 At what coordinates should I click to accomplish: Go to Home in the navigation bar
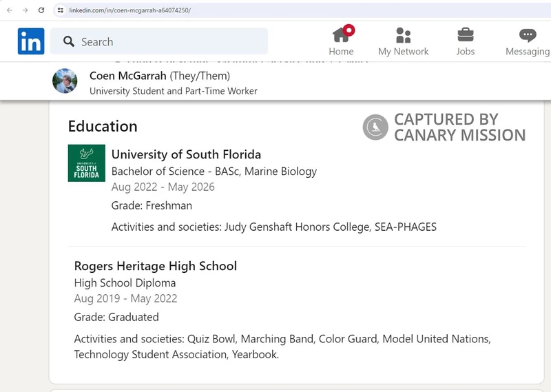pos(341,41)
